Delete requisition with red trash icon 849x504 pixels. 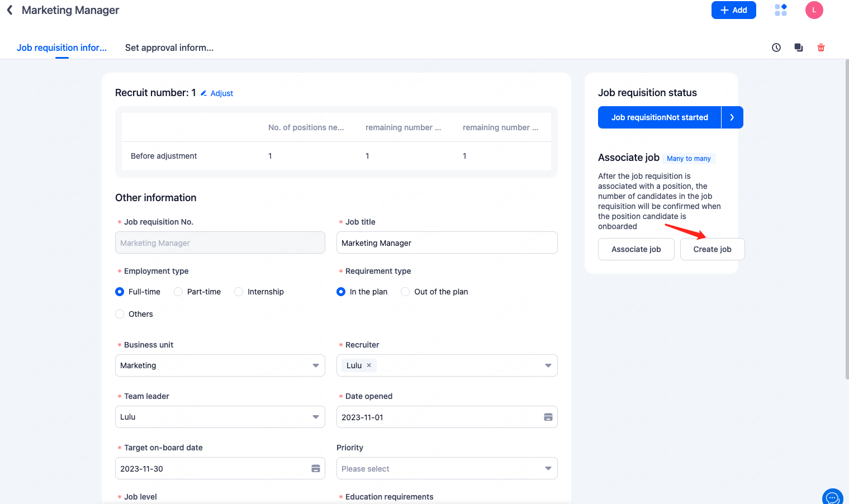(821, 47)
